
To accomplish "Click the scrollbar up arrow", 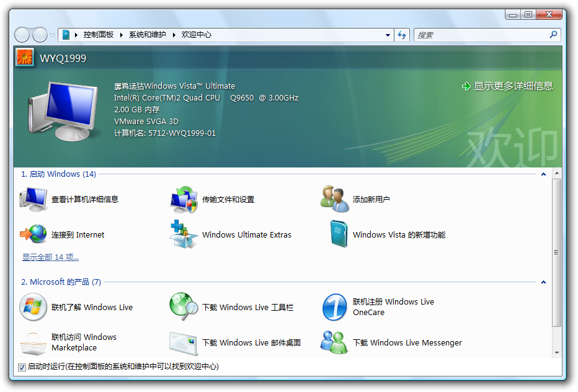I will (557, 173).
